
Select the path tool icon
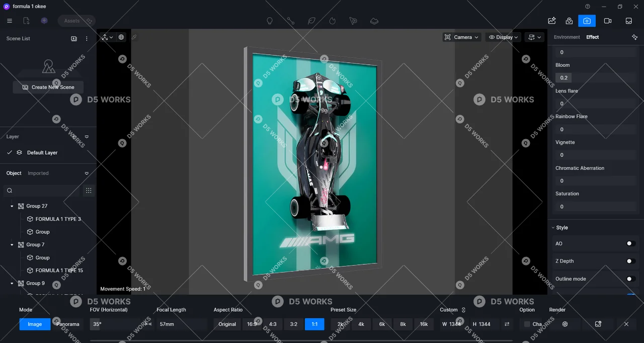pos(291,21)
